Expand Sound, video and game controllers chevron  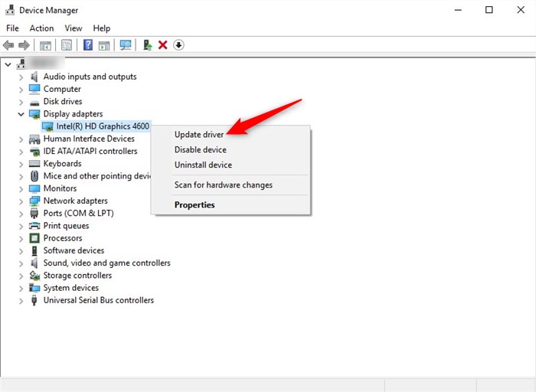point(21,263)
